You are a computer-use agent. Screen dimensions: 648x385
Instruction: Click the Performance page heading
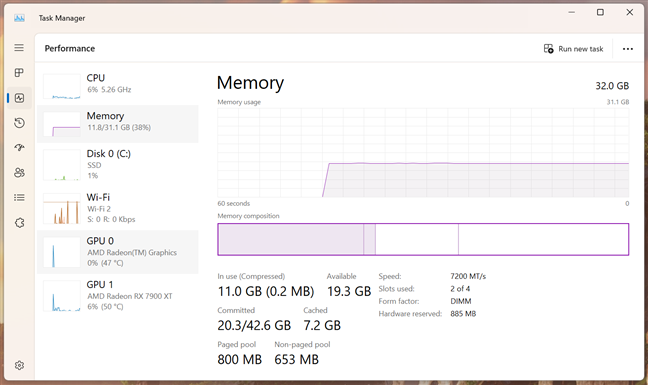coord(70,48)
